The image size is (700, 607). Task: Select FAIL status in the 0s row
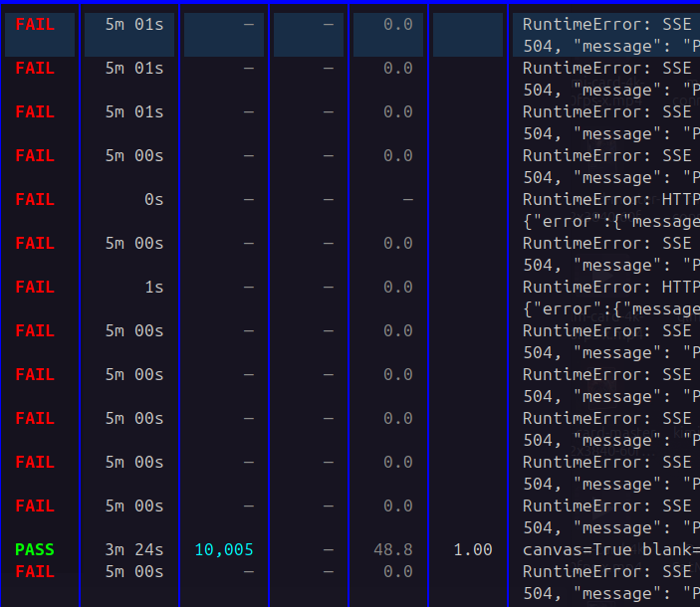click(35, 199)
